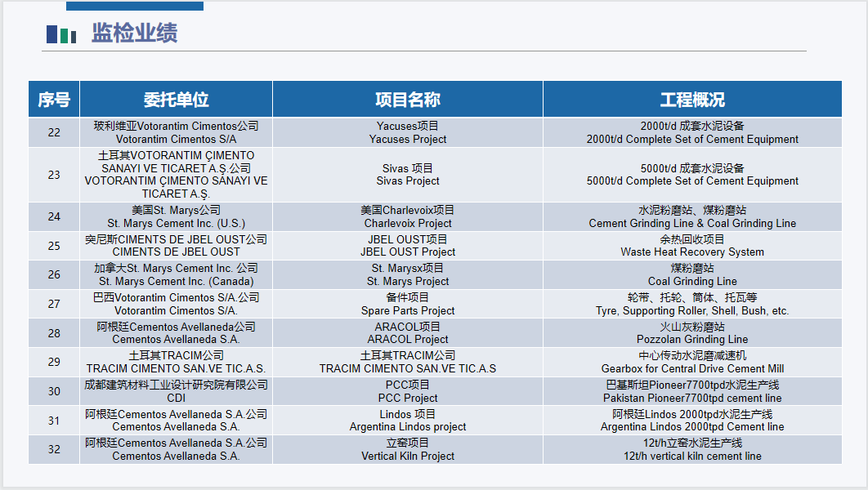Click the 5000t/d Complete Set of Cement Equipment cell
Image resolution: width=868 pixels, height=490 pixels.
coord(692,175)
